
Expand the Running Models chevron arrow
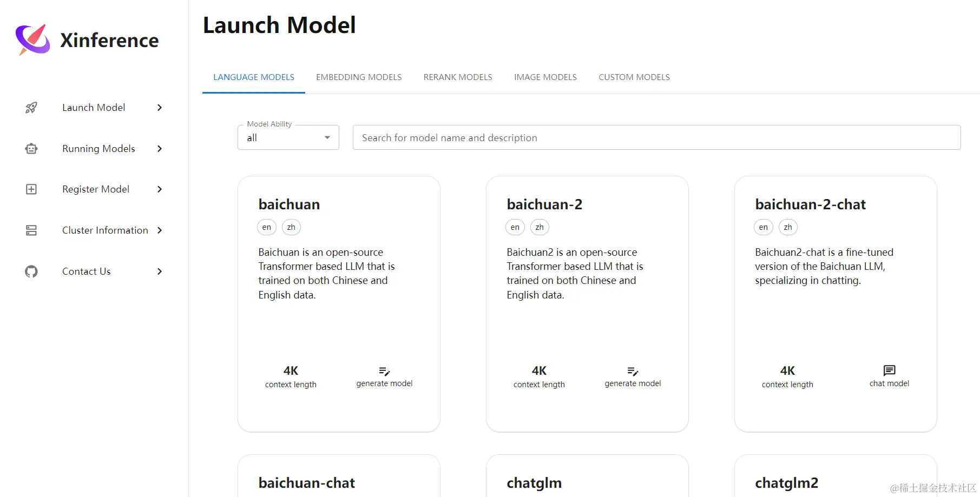pyautogui.click(x=160, y=149)
